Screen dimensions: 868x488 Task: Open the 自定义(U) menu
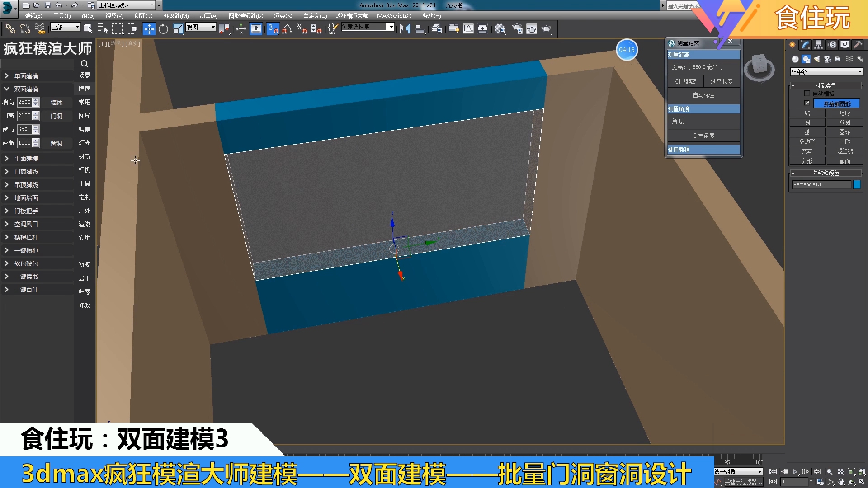315,15
